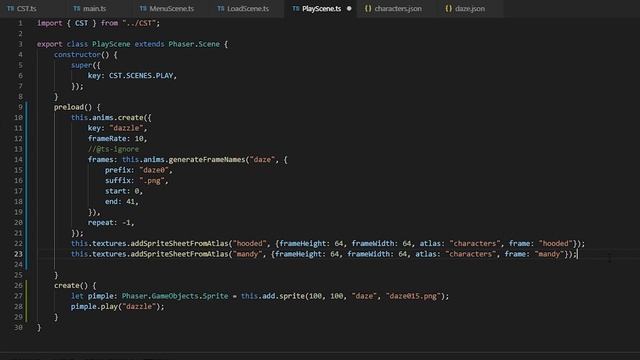This screenshot has height=360, width=640.
Task: Click the "dazzle" string on line 11
Action: pos(127,128)
